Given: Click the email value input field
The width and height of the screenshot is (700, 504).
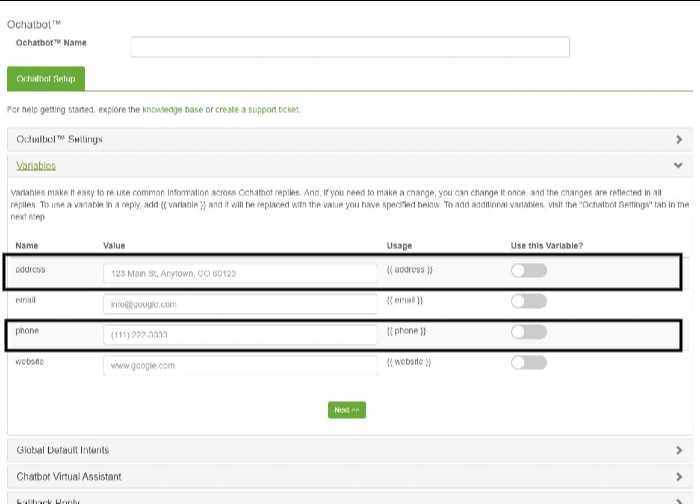Looking at the screenshot, I should (240, 304).
